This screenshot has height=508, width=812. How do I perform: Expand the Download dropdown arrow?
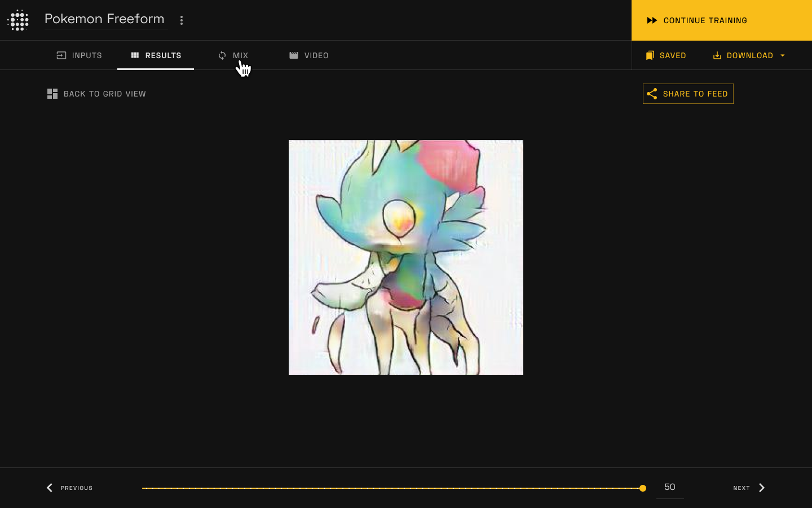tap(783, 55)
